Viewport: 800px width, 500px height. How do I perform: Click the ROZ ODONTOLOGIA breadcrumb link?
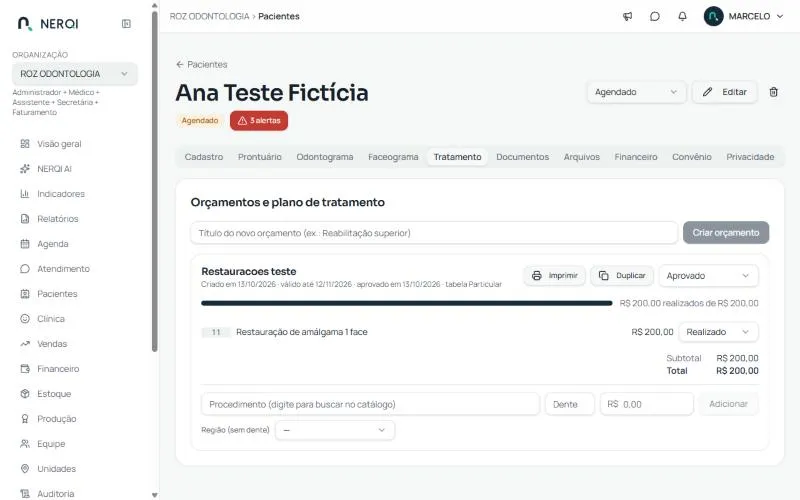[209, 16]
